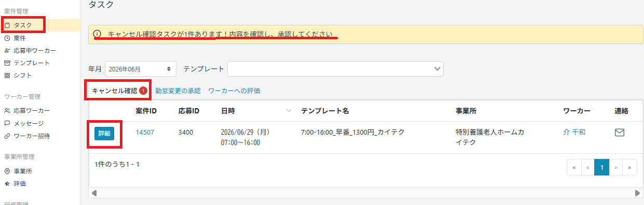Click the 事業所 column header
This screenshot has width=644, height=205.
point(466,111)
